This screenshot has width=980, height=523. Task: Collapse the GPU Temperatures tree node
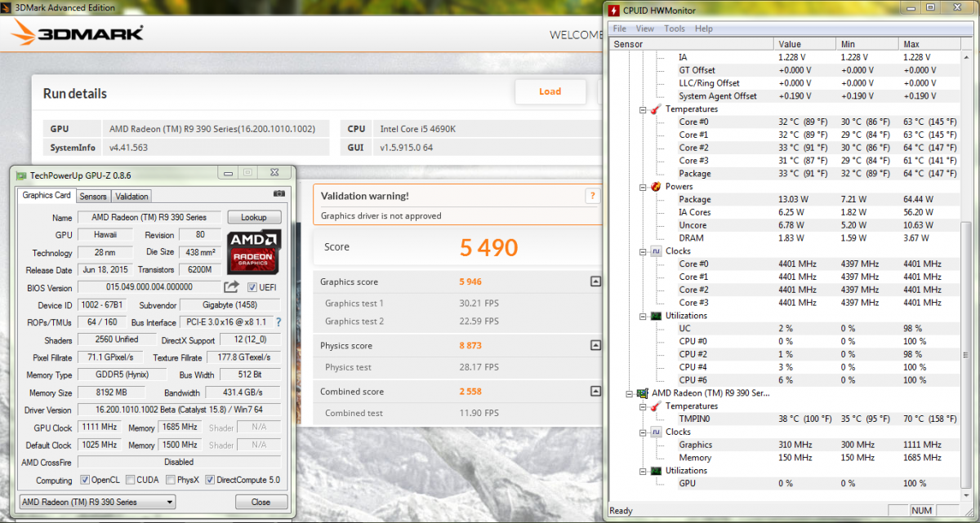coord(644,406)
